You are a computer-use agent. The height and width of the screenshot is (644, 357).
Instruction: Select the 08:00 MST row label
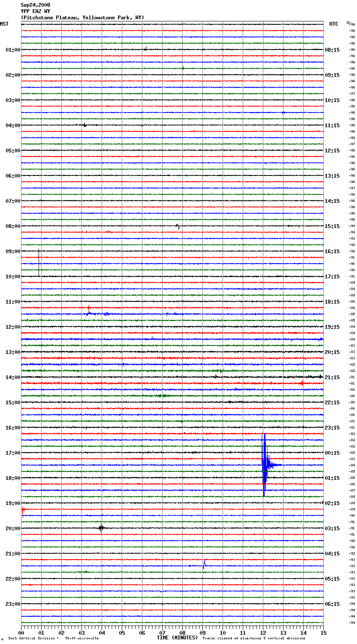pos(13,226)
